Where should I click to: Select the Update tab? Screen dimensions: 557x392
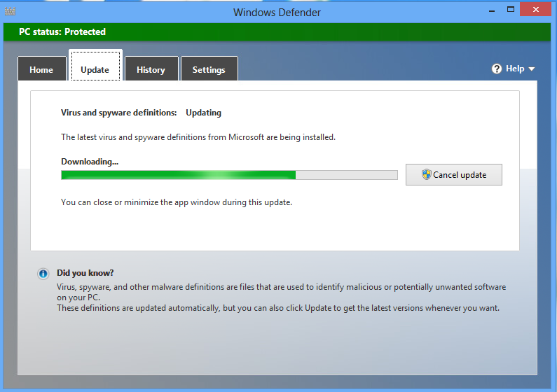pos(95,66)
